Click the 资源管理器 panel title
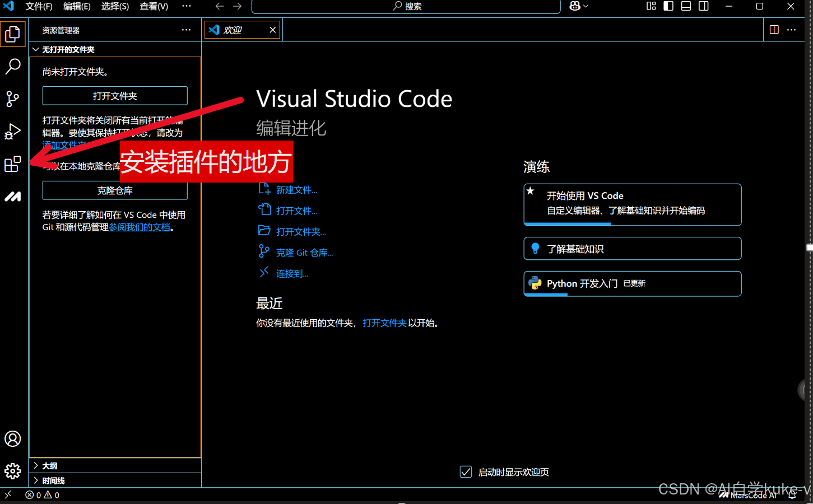 [61, 30]
